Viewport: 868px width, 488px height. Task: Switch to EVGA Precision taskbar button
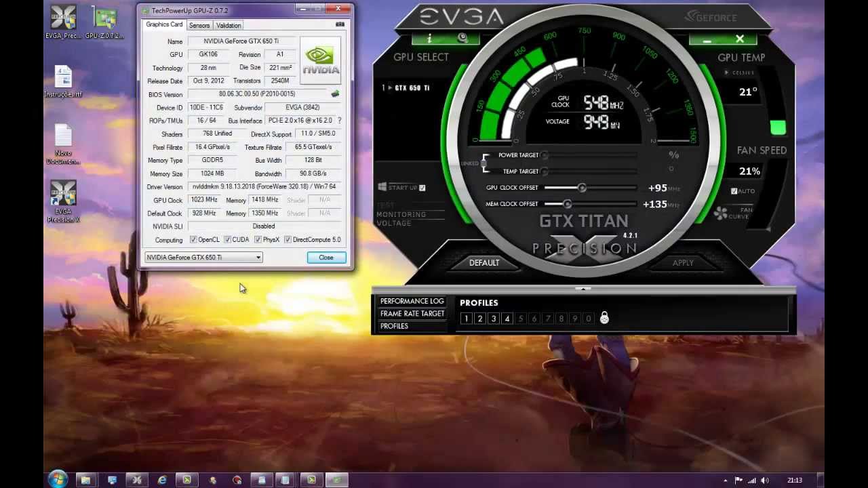136,480
